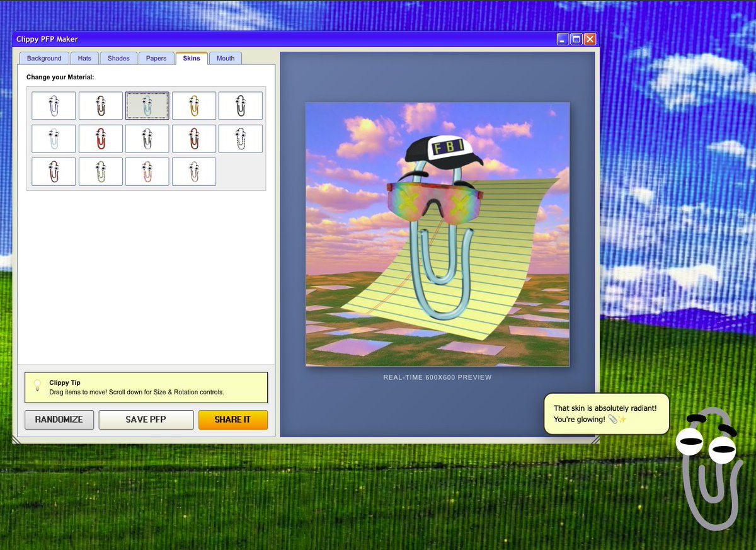Switch to the Mouth tab

point(226,59)
